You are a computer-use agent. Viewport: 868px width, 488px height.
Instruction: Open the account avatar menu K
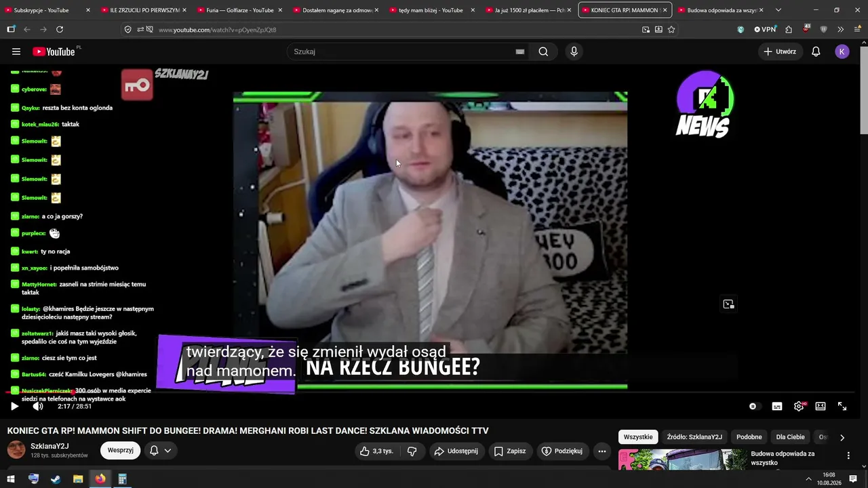click(842, 52)
